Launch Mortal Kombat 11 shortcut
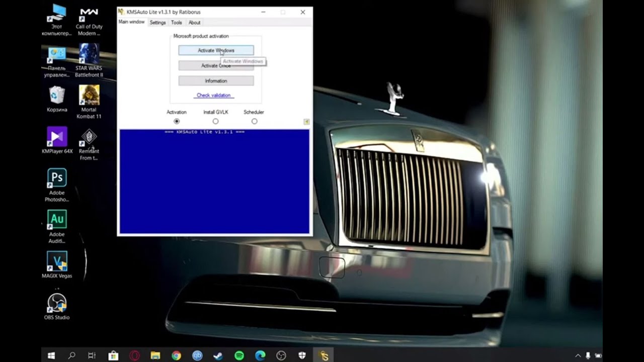 click(x=89, y=102)
